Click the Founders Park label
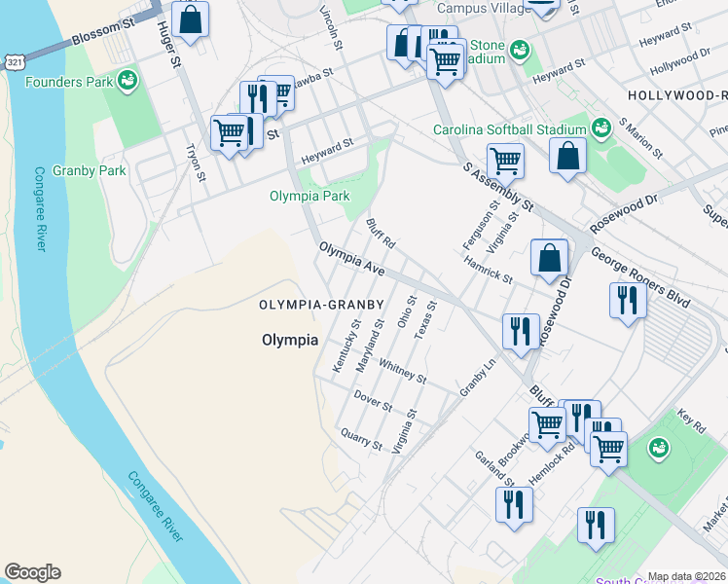This screenshot has width=728, height=584. click(x=69, y=82)
